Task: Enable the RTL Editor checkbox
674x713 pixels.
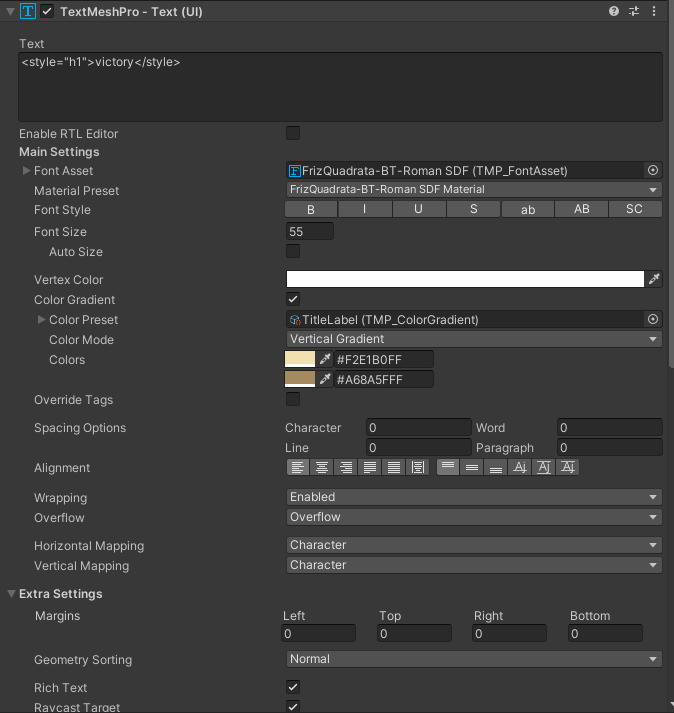Action: [x=293, y=133]
